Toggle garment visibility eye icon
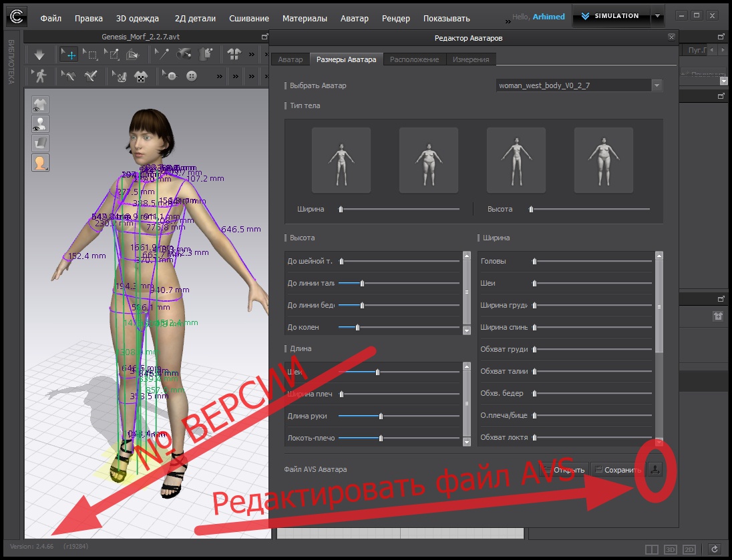 [x=41, y=104]
